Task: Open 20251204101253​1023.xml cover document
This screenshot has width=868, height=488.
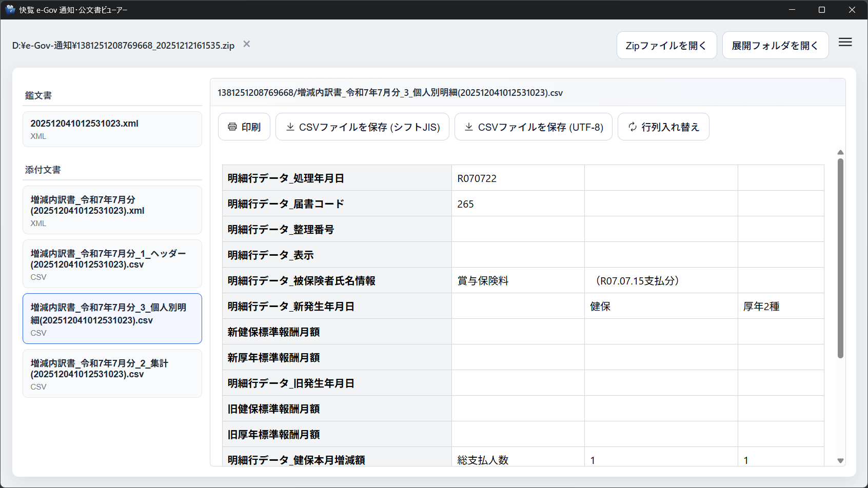Action: point(112,129)
